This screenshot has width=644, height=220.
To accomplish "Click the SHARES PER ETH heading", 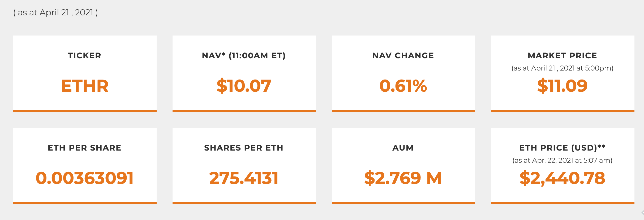I will 244,148.
